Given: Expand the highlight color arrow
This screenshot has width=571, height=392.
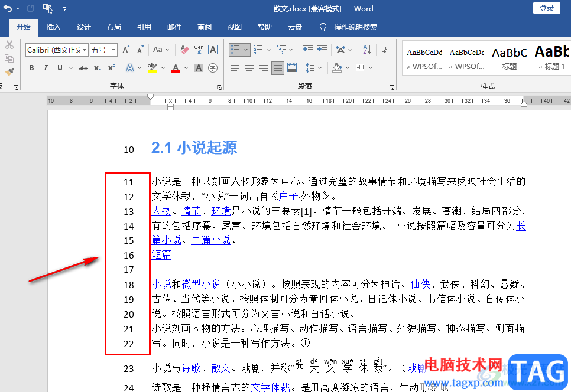Looking at the screenshot, I should tap(163, 68).
